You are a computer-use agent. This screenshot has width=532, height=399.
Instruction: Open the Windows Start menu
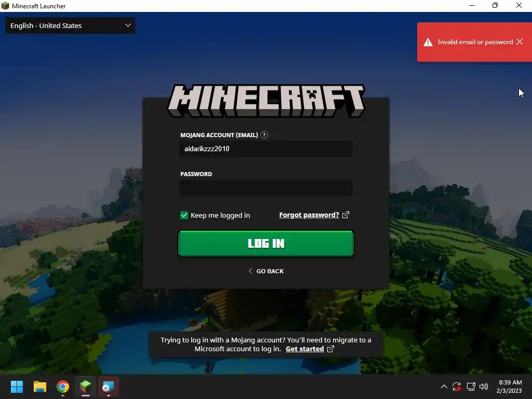pyautogui.click(x=17, y=387)
